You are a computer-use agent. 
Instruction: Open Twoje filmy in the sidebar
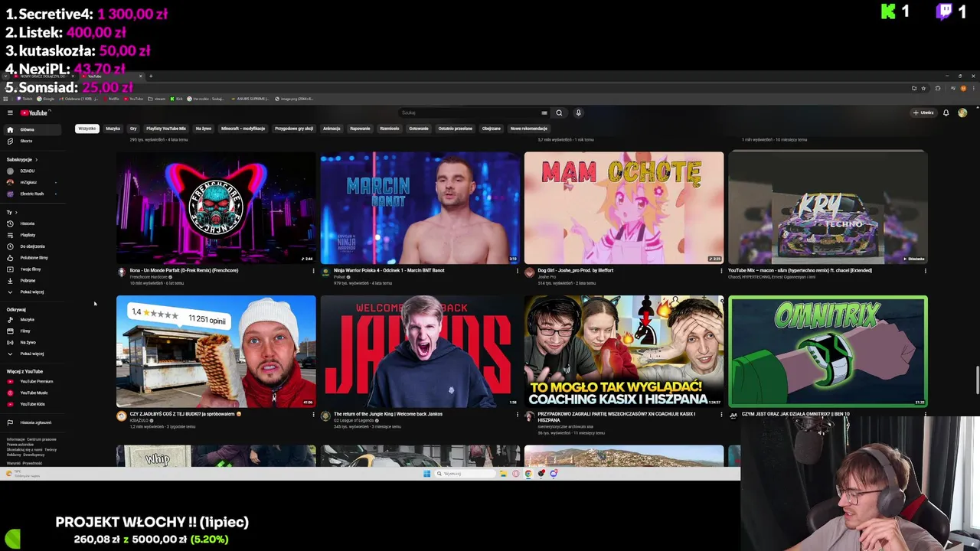(33, 269)
